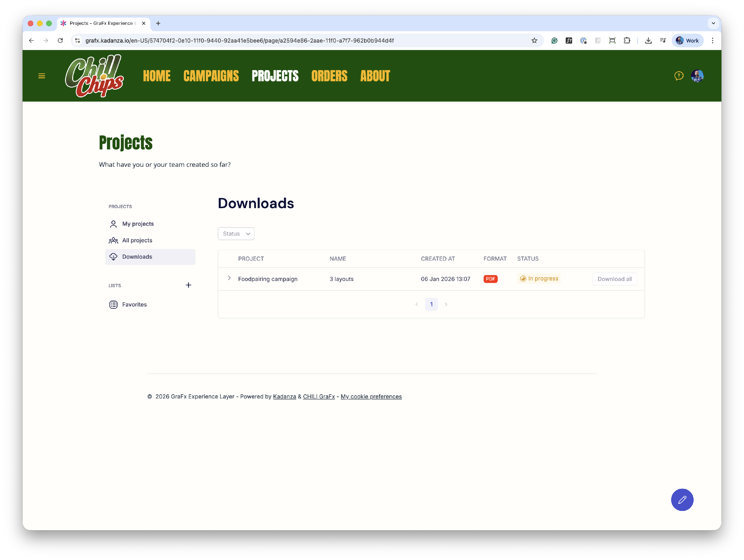This screenshot has height=560, width=744.
Task: Add a new list with plus icon
Action: coord(188,285)
